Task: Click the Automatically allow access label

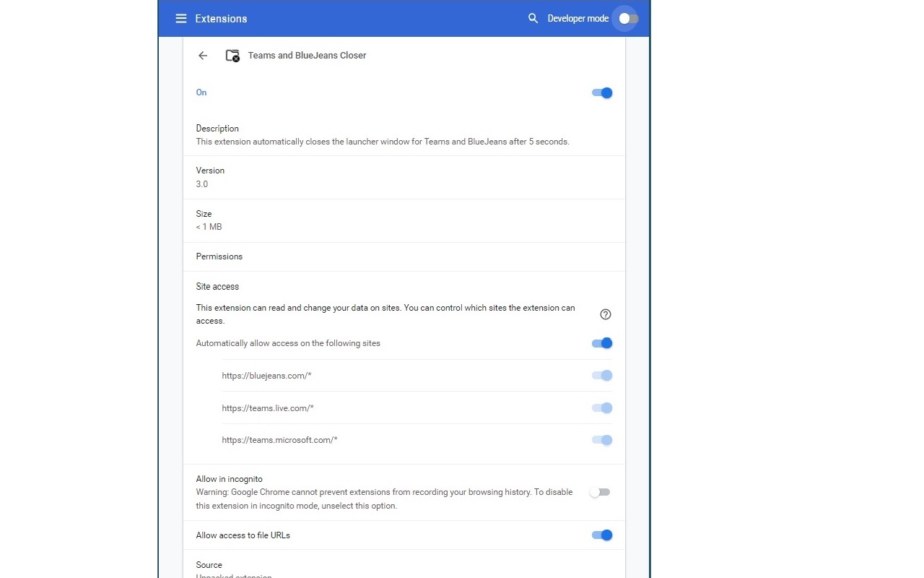Action: point(288,343)
